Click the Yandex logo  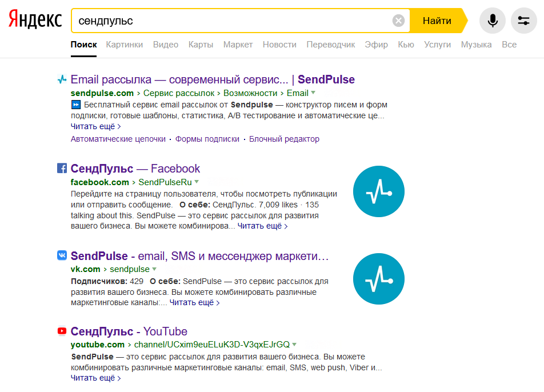click(x=35, y=19)
